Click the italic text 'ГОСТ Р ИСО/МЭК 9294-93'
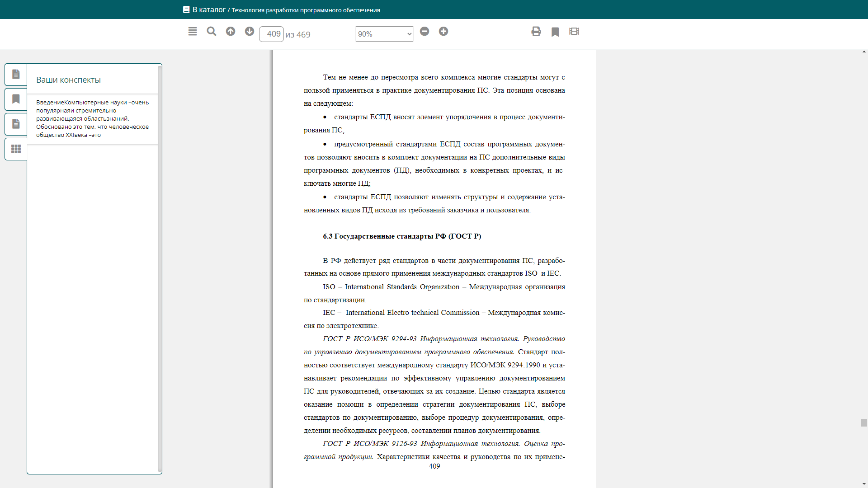 (x=370, y=339)
